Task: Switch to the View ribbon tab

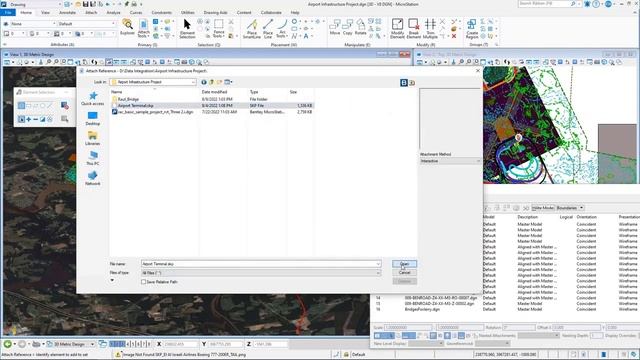Action: (x=45, y=13)
